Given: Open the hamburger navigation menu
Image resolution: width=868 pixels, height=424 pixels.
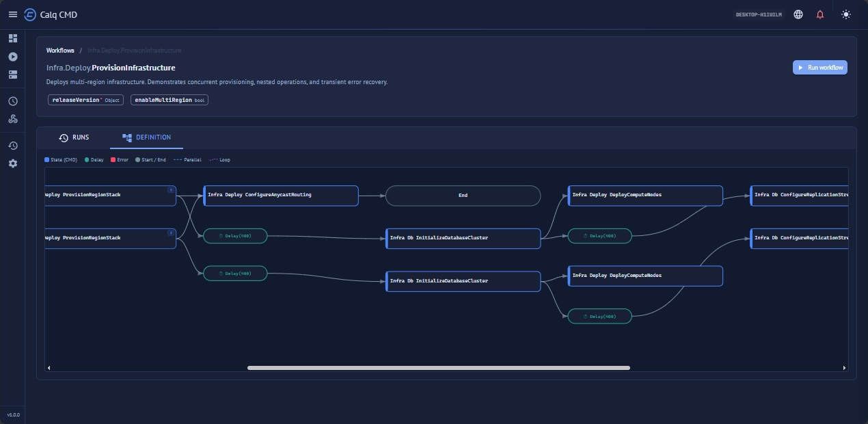Looking at the screenshot, I should 12,14.
